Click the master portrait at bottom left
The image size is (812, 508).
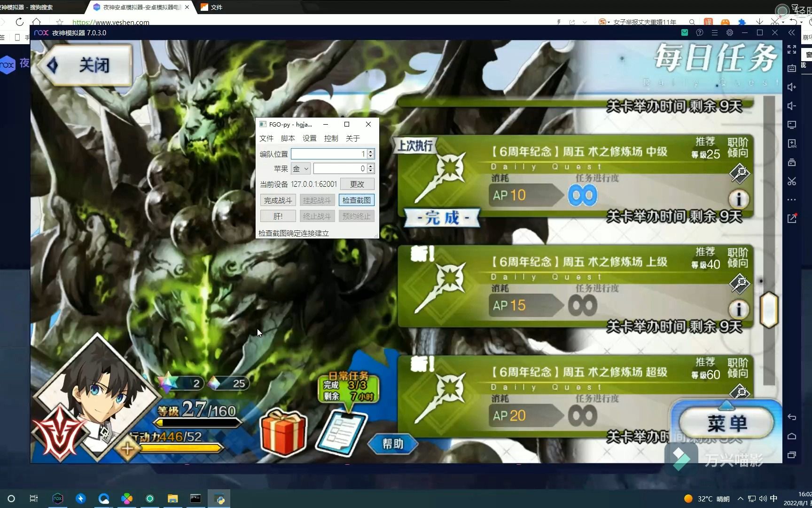click(96, 397)
